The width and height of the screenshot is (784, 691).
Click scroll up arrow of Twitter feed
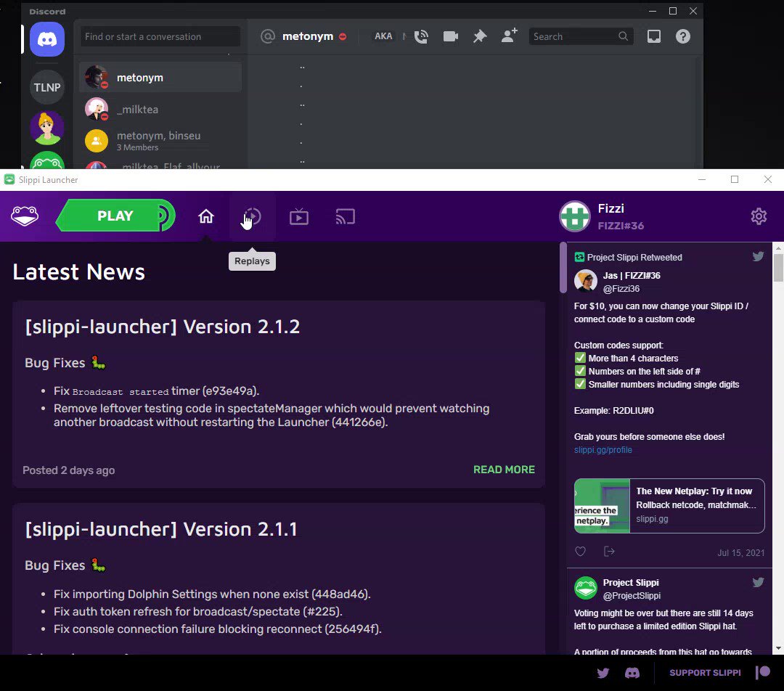(778, 248)
